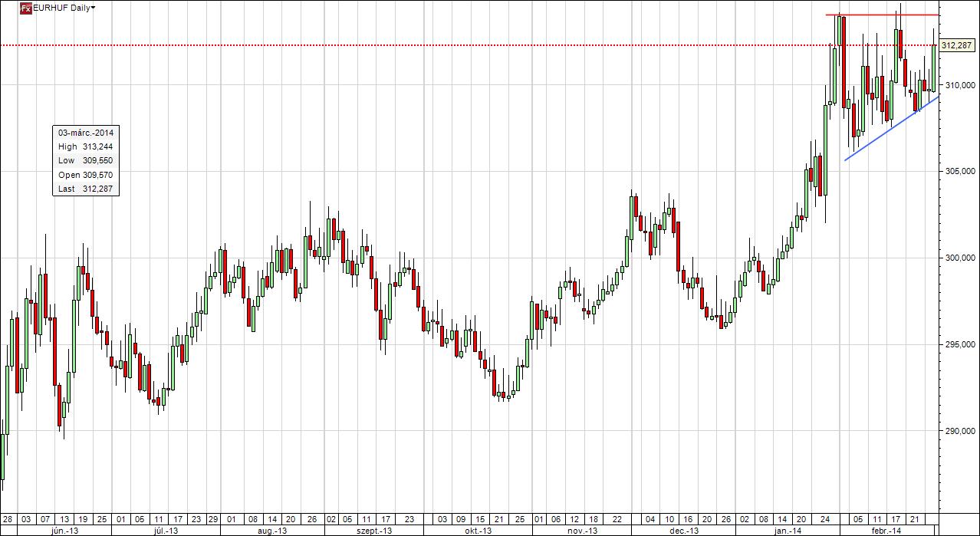This screenshot has height=536, width=980.
Task: Open the EURHUF Daily timeframe dropdown
Action: (x=94, y=8)
